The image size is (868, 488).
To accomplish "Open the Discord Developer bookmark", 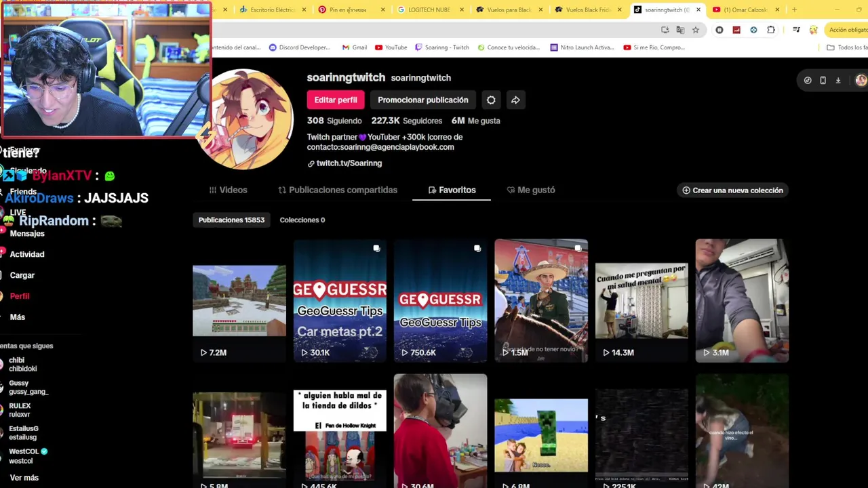I will 300,47.
